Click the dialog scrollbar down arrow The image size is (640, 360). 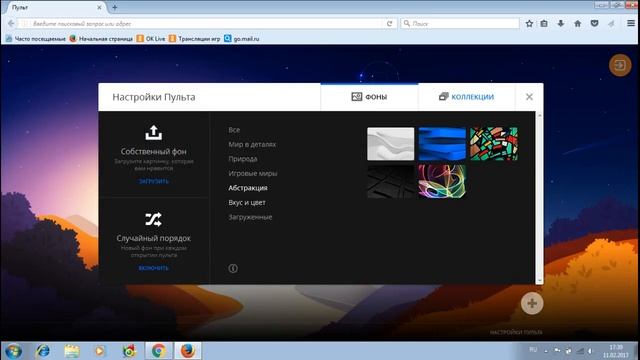coord(539,280)
